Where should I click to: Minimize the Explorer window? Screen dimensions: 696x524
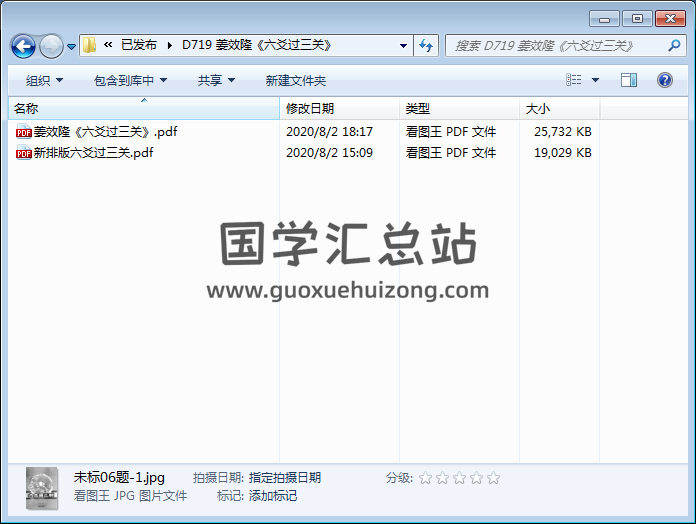tap(604, 19)
